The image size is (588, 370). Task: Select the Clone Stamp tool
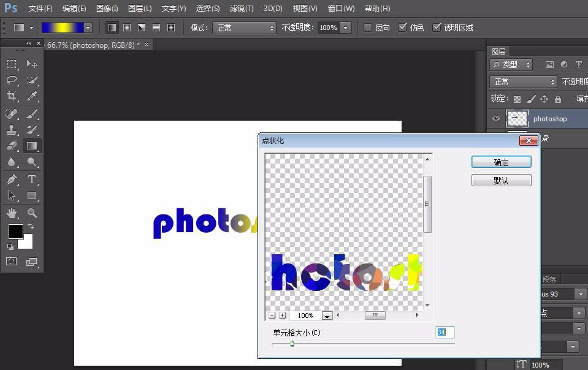pyautogui.click(x=12, y=130)
